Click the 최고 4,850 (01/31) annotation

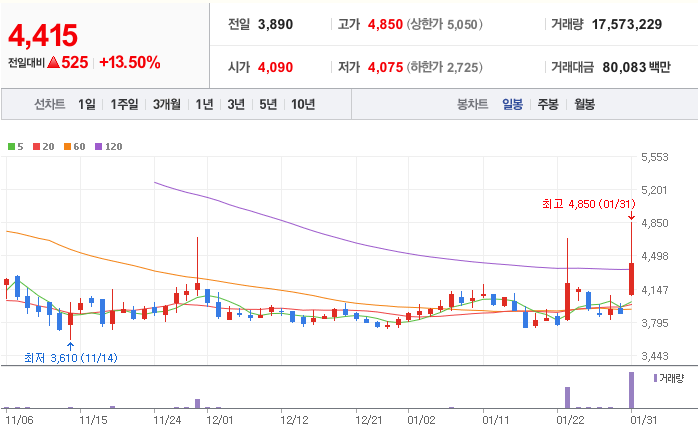[x=588, y=204]
